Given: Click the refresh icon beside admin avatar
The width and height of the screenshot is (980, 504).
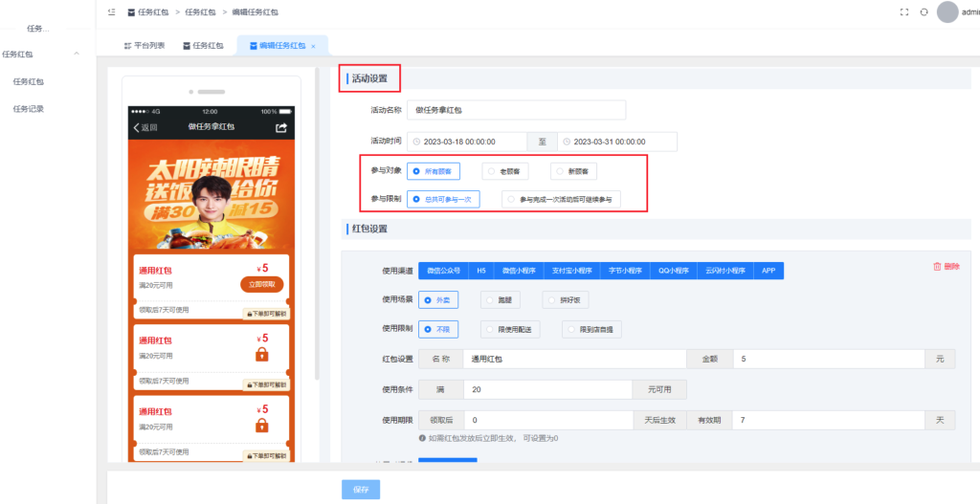Looking at the screenshot, I should pyautogui.click(x=924, y=12).
